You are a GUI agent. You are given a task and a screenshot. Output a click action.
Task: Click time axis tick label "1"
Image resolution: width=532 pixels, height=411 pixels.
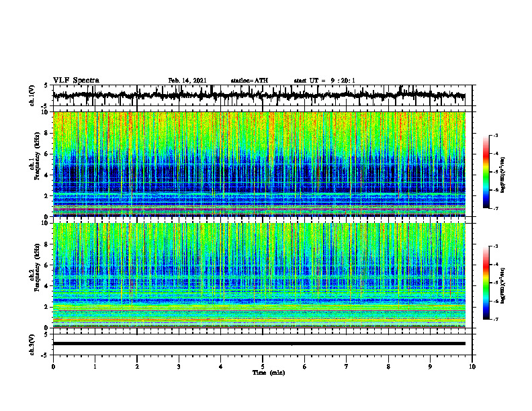point(95,367)
